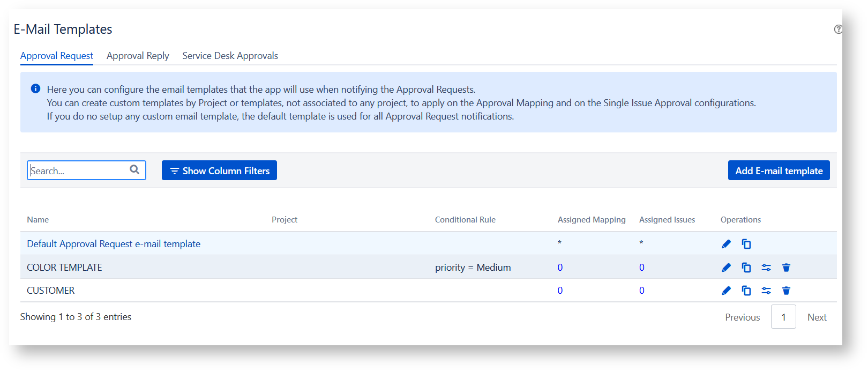
Task: Configure conditional rule for CUSTOMER template
Action: click(x=766, y=291)
